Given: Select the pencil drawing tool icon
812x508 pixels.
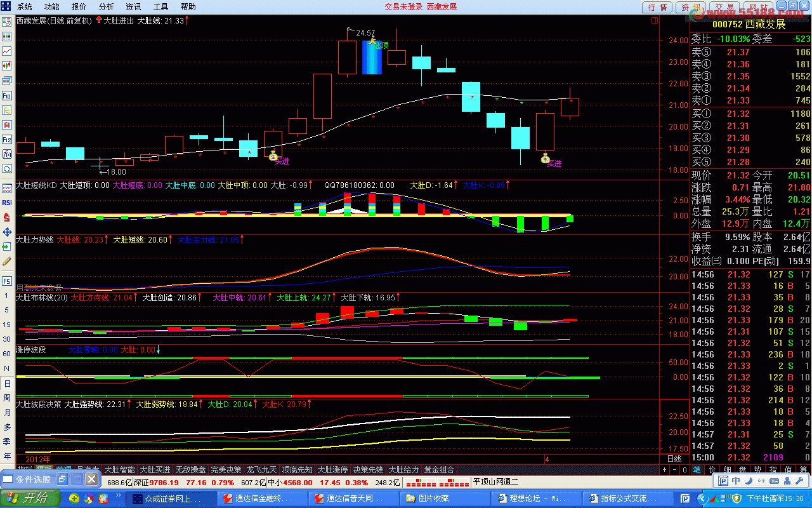Looking at the screenshot, I should click(x=7, y=260).
